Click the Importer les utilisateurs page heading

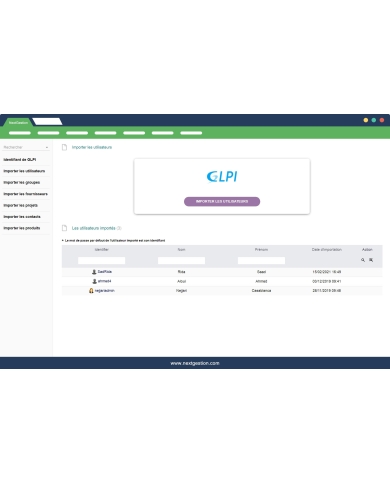[x=92, y=147]
